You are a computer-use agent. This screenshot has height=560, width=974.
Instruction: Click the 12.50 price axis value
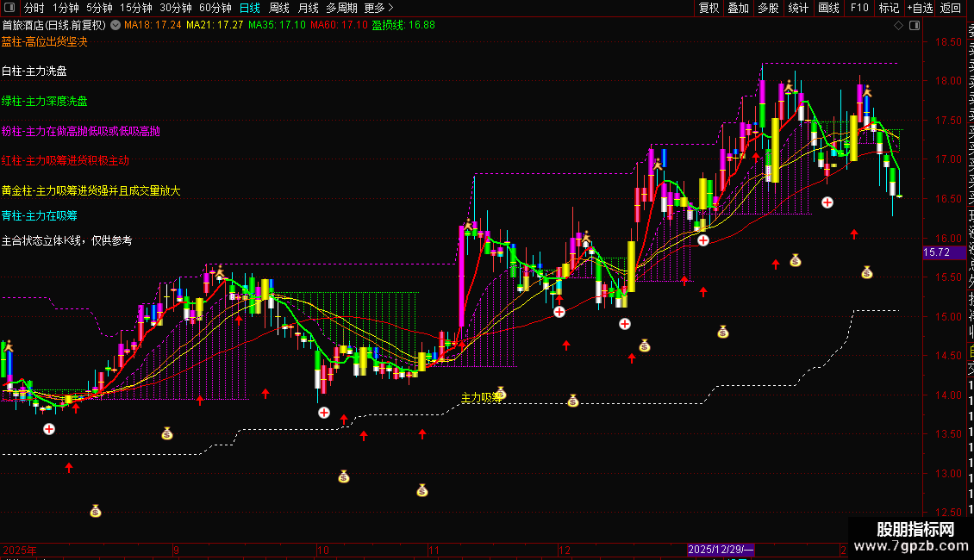pos(948,513)
